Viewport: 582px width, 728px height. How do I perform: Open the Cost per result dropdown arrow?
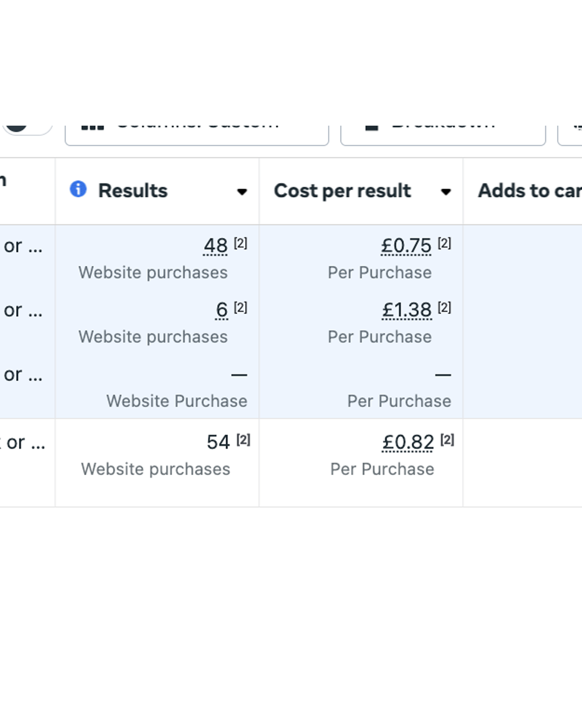point(446,191)
